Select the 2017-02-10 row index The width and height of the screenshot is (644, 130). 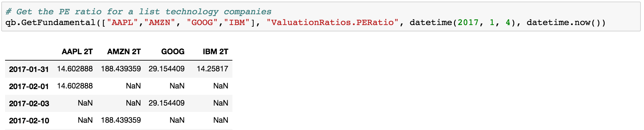[29, 120]
